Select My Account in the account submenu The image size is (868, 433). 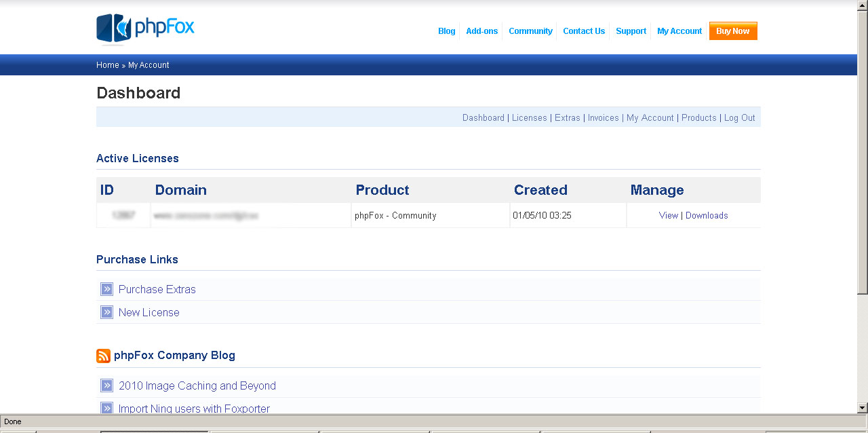click(650, 118)
